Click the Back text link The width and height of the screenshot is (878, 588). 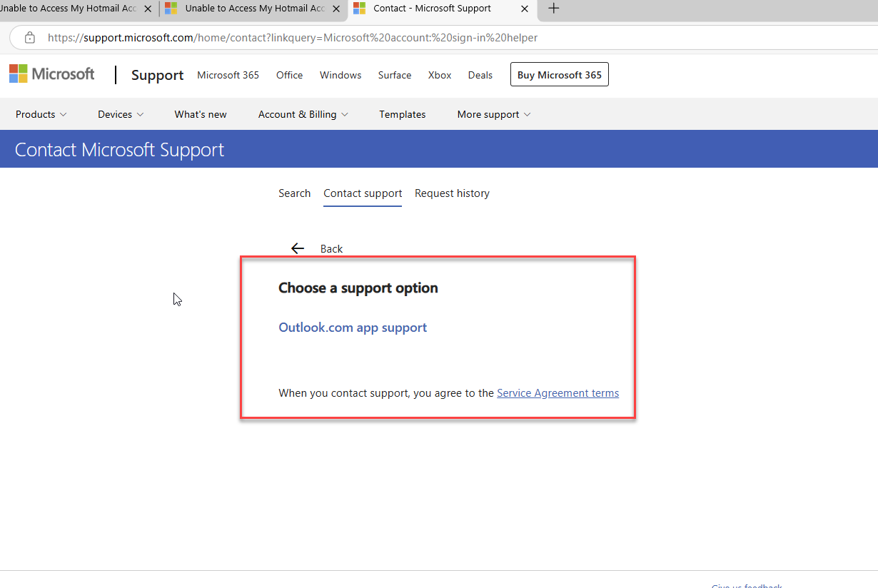point(331,248)
